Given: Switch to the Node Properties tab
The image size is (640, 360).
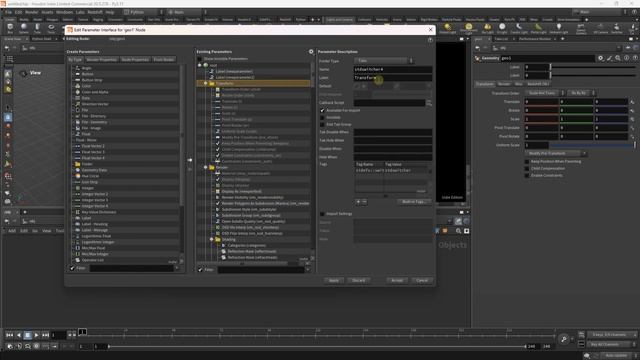Looking at the screenshot, I should [135, 60].
